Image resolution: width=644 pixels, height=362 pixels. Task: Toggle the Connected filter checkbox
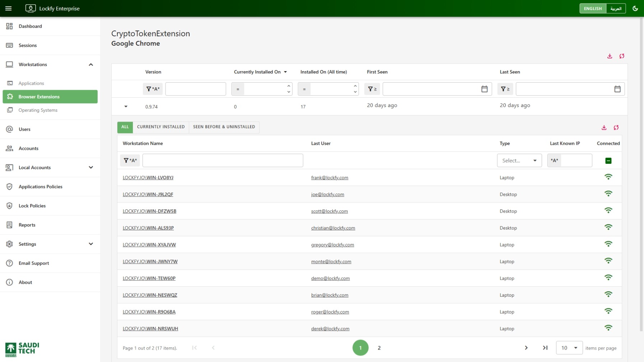608,161
